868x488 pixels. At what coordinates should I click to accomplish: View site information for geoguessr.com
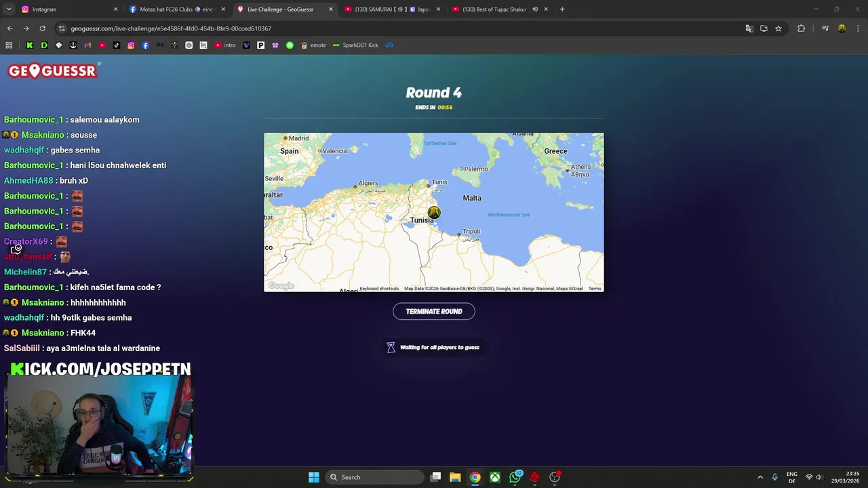(62, 28)
